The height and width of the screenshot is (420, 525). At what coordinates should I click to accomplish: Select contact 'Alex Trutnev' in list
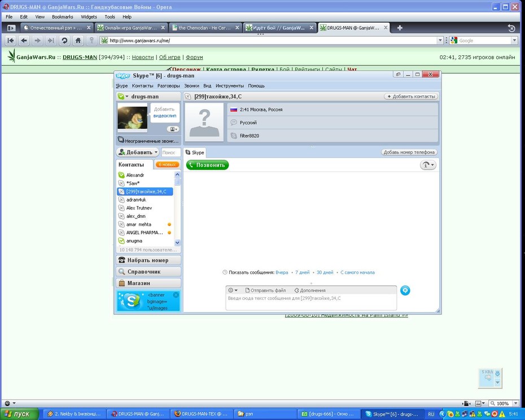145,208
